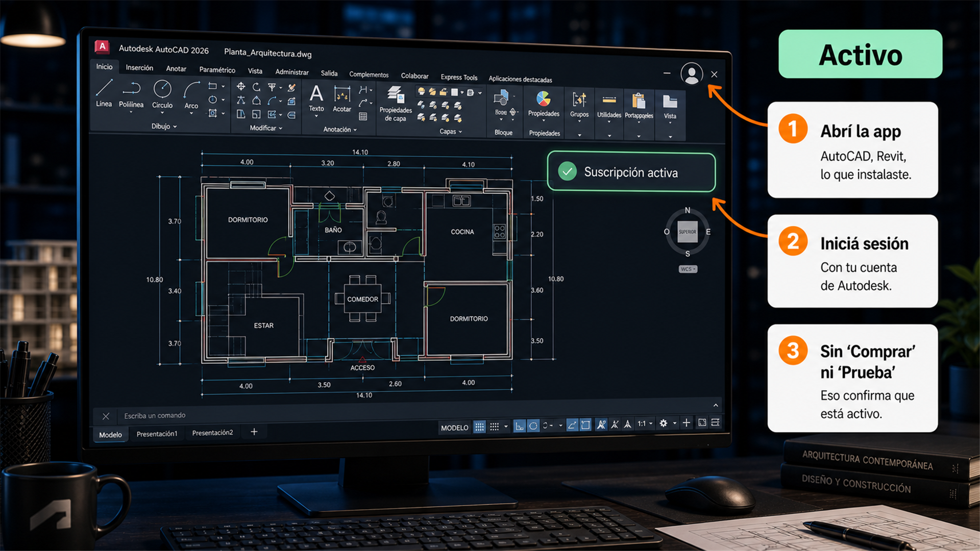
Task: Toggle object snap tracking in status bar
Action: 572,425
